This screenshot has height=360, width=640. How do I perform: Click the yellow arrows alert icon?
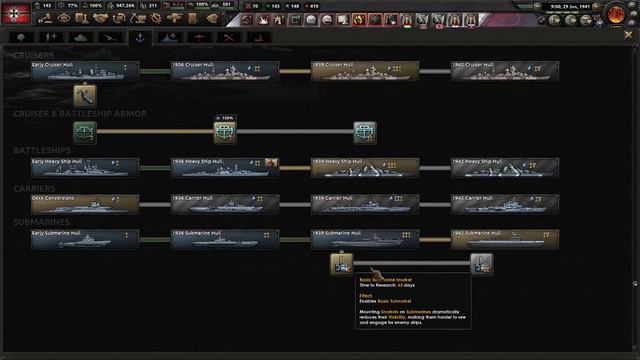(359, 20)
